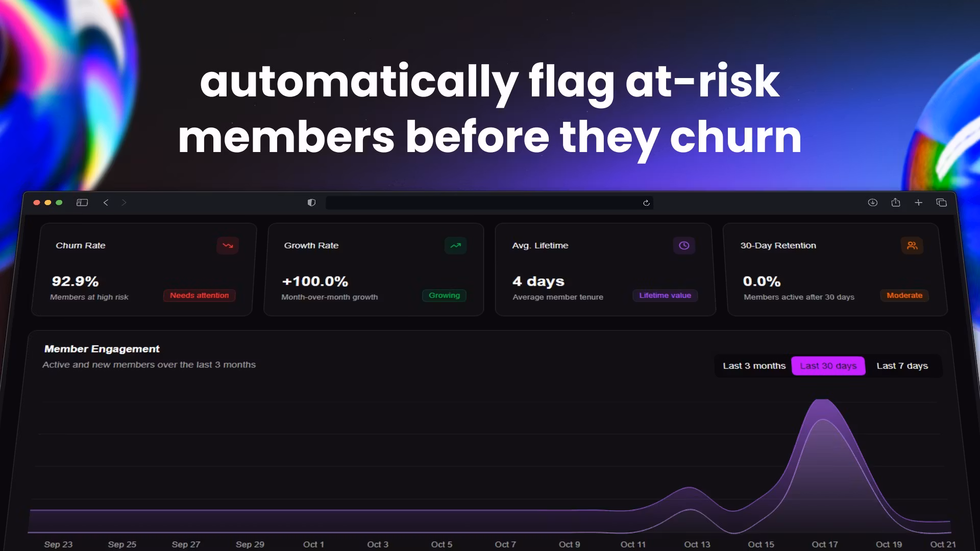Click the green uptrend Growth Rate icon
This screenshot has height=551, width=980.
pos(455,245)
